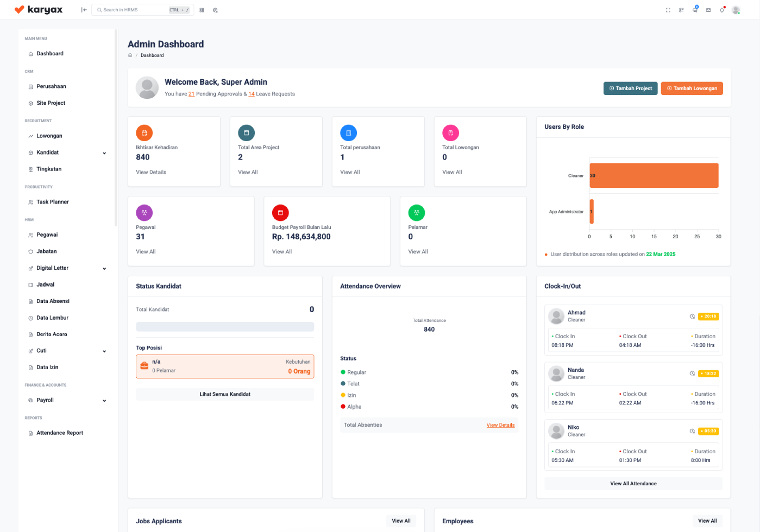Click the purple Pegawai card icon
Image resolution: width=760 pixels, height=532 pixels.
(x=144, y=212)
